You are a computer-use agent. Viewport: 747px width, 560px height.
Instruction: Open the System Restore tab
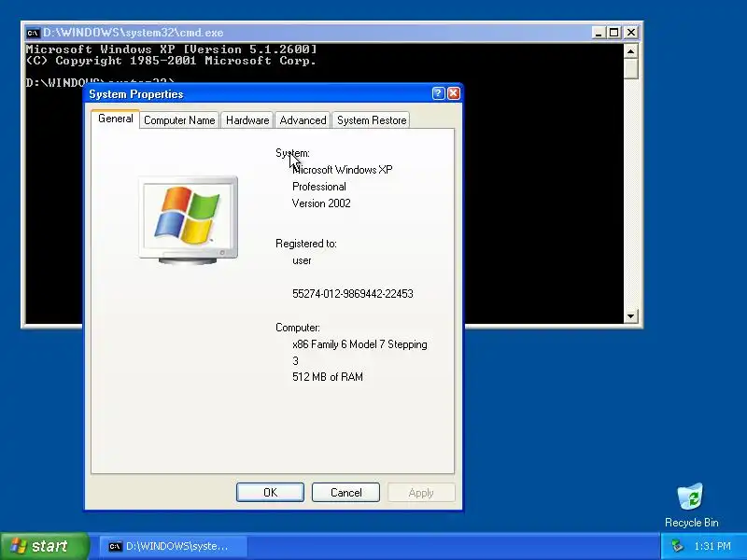372,120
